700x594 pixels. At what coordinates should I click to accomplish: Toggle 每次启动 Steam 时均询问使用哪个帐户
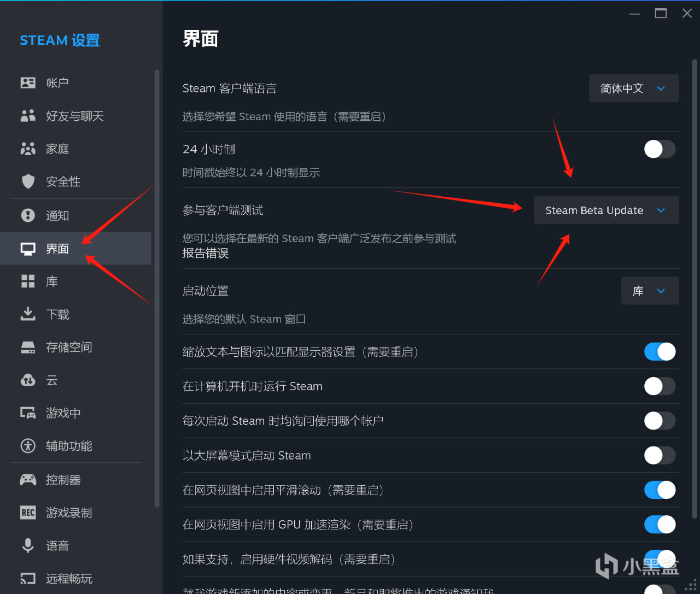pos(660,421)
